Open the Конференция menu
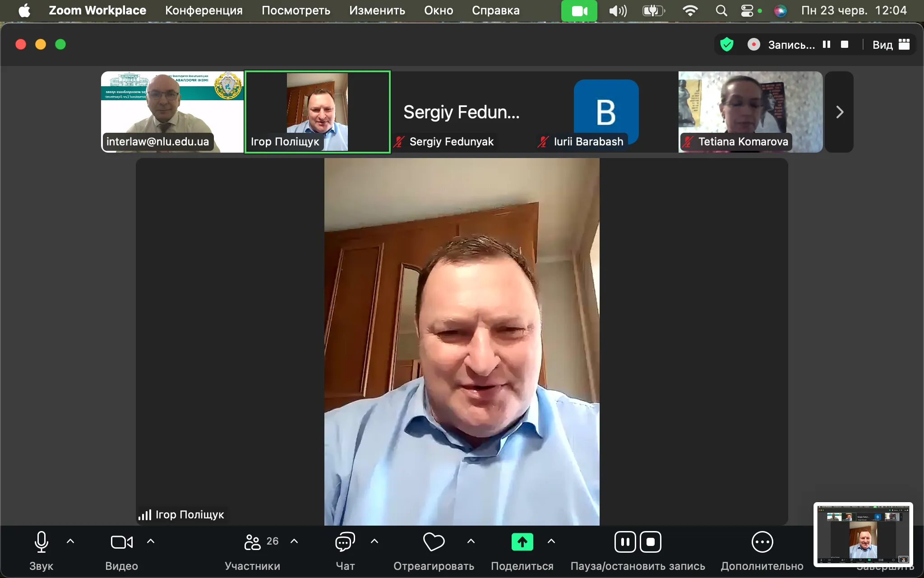 coord(203,10)
